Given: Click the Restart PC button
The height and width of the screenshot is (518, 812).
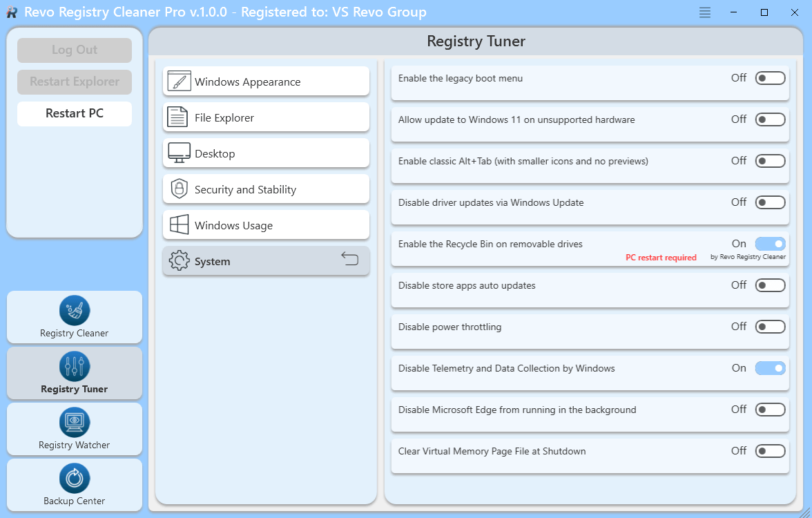Looking at the screenshot, I should [75, 113].
